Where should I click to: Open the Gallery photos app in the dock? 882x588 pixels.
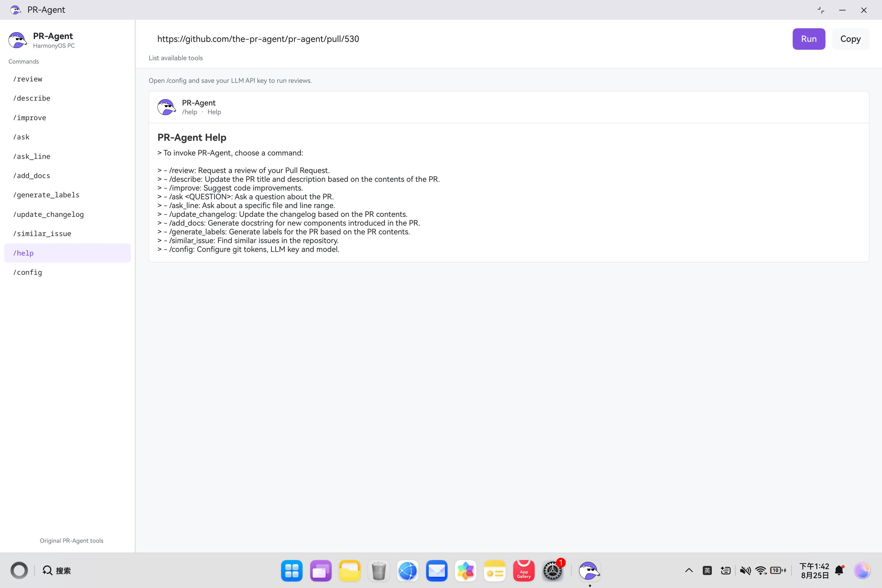pos(465,570)
